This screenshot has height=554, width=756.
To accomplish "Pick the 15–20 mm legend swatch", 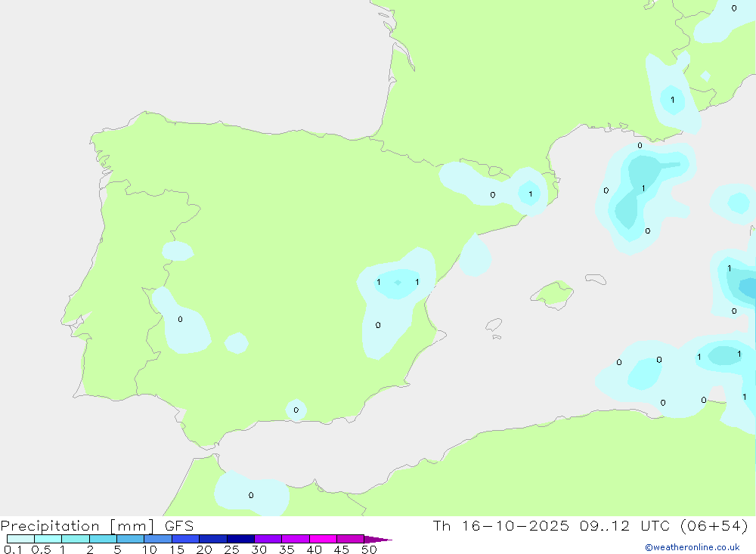I will (x=185, y=539).
